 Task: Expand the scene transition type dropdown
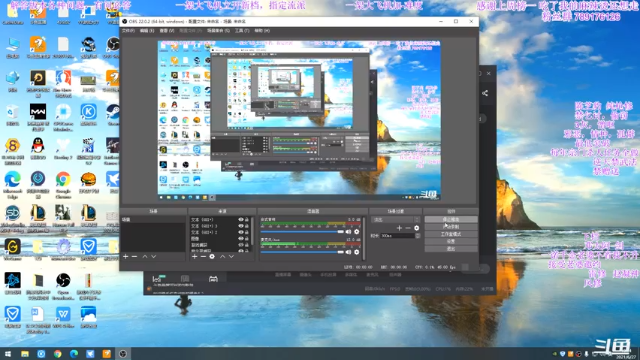[x=396, y=220]
